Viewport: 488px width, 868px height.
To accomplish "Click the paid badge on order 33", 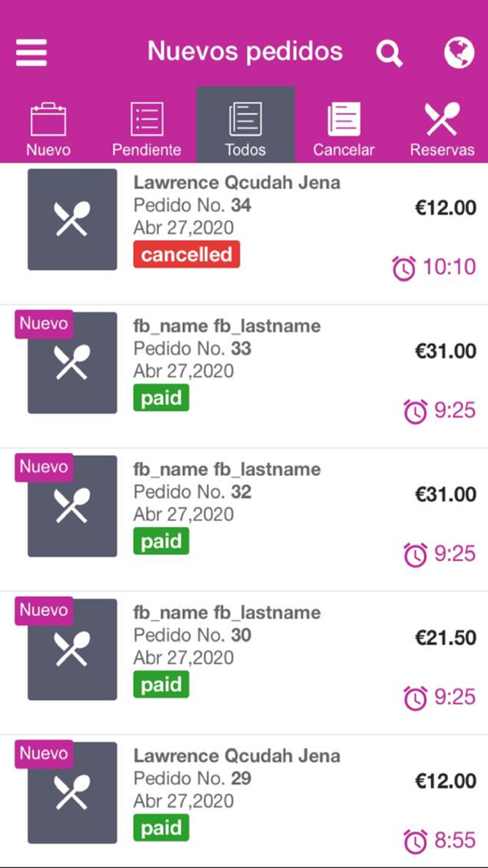I will tap(161, 398).
